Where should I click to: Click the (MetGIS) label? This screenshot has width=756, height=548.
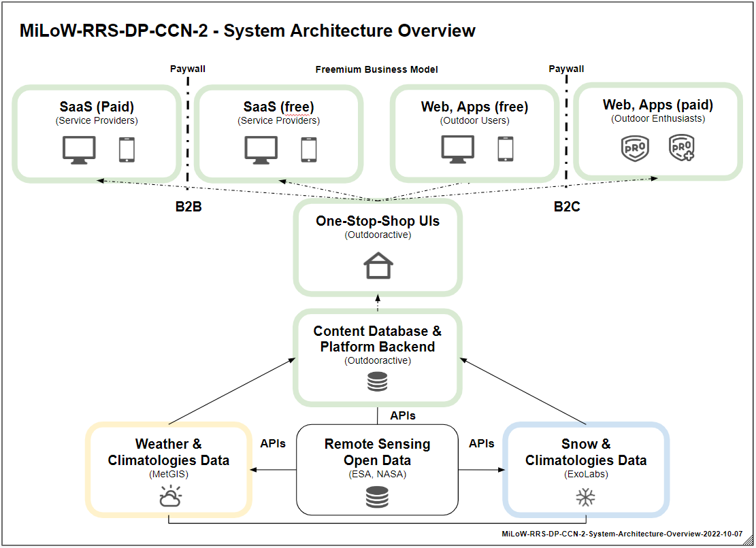169,475
